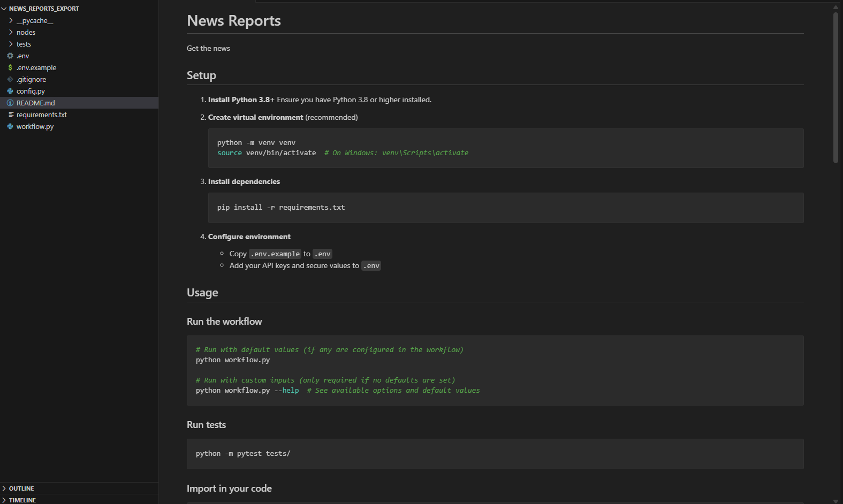Screen dimensions: 843x504
Task: Open requirements.txt in the explorer
Action: point(41,114)
